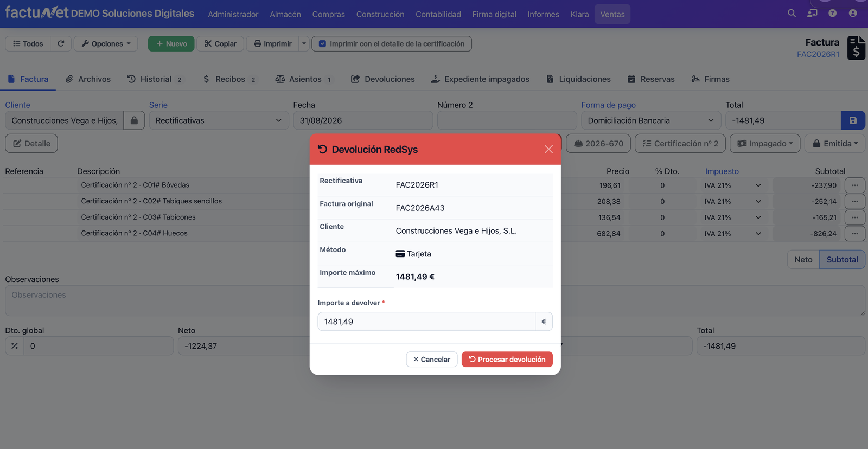Click the Fecha date field
Screen dimensions: 868x449
363,120
